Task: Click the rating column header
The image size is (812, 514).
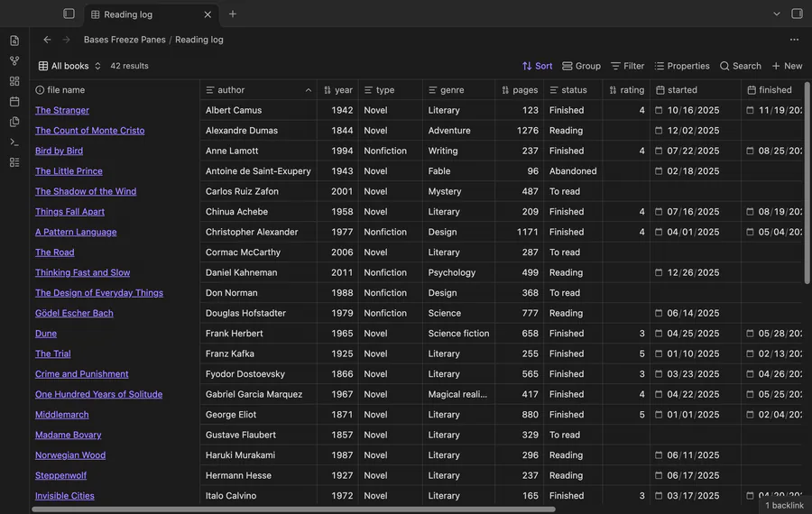Action: [x=627, y=90]
